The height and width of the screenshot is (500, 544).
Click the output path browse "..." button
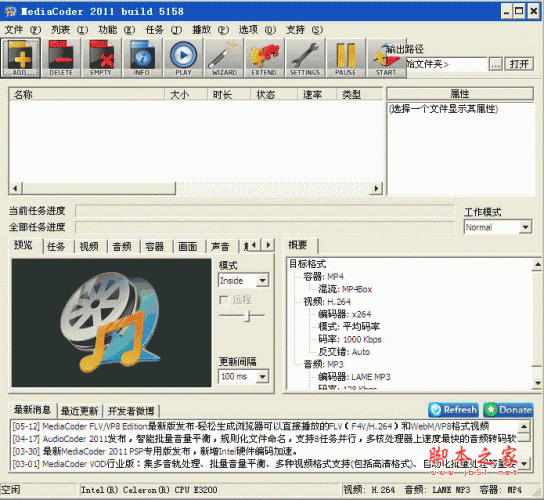tap(495, 64)
